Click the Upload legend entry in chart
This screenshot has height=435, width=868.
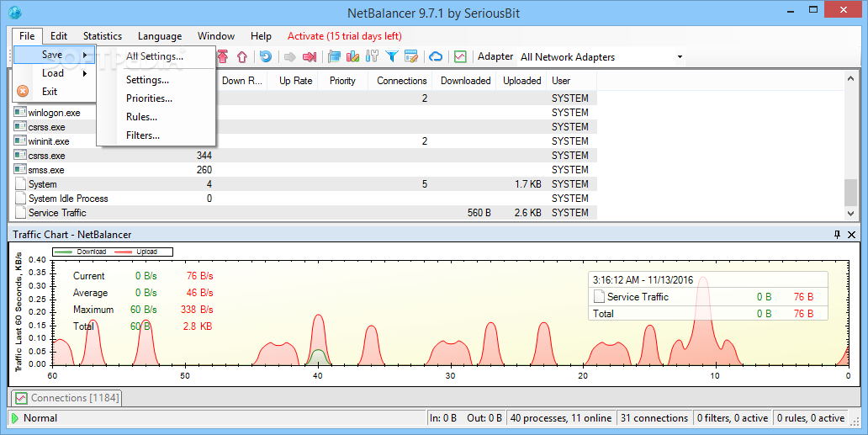point(135,252)
